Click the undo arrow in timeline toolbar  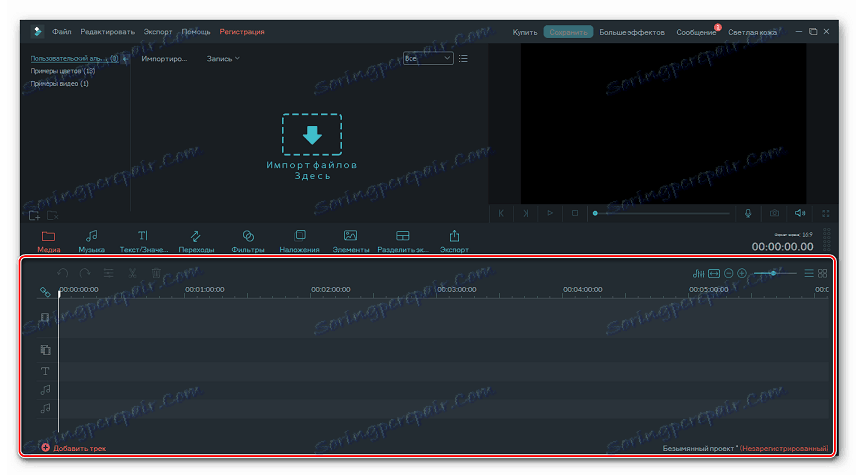point(62,273)
